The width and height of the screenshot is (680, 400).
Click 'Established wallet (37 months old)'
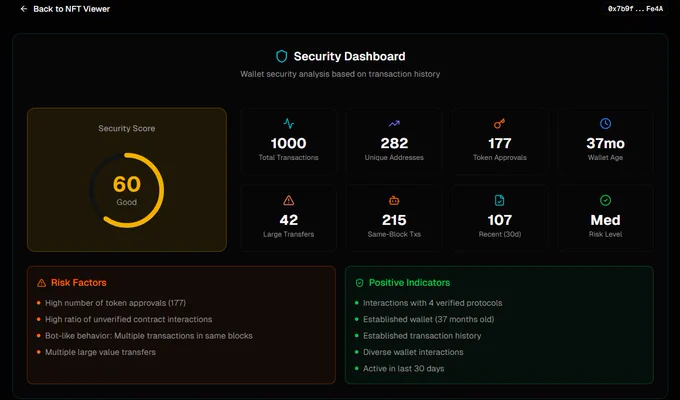click(428, 319)
